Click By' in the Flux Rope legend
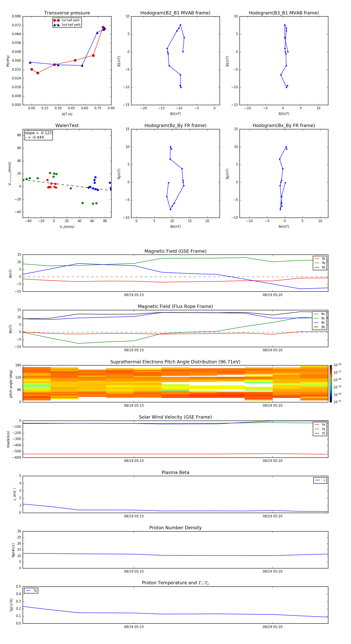The height and width of the screenshot is (644, 351). (320, 318)
